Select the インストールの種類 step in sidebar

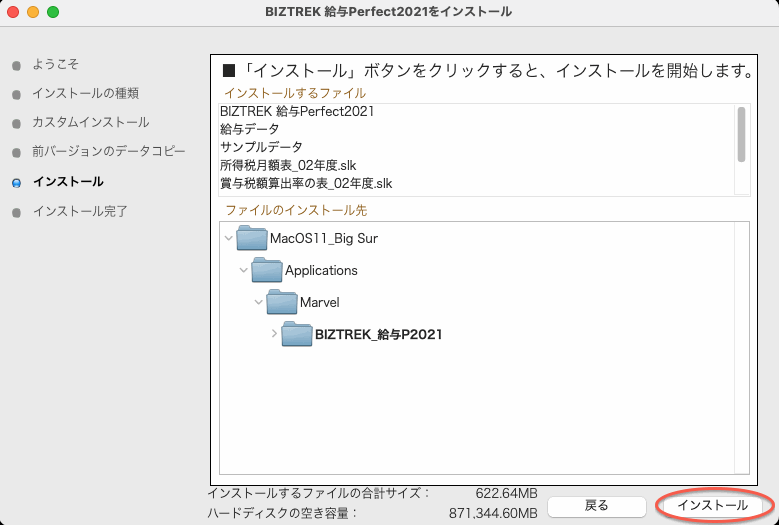[x=85, y=93]
